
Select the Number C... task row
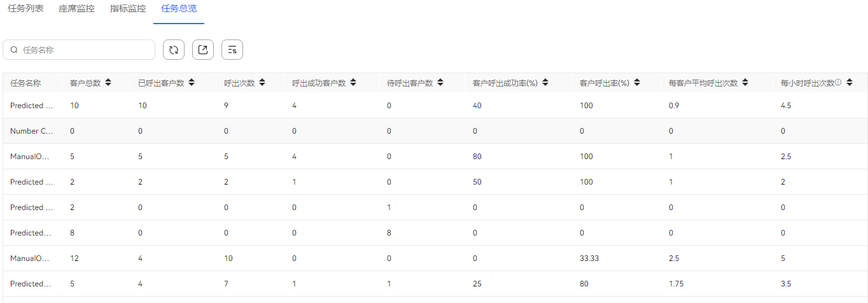click(x=435, y=131)
